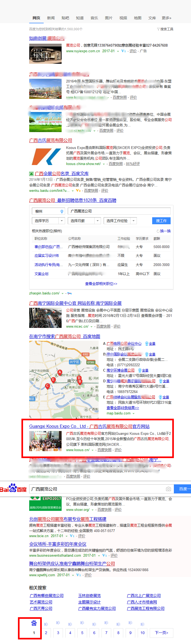Image resolution: width=191 pixels, height=644 pixels.
Task: Click the camera image-search icon
Action: pos(168,489)
